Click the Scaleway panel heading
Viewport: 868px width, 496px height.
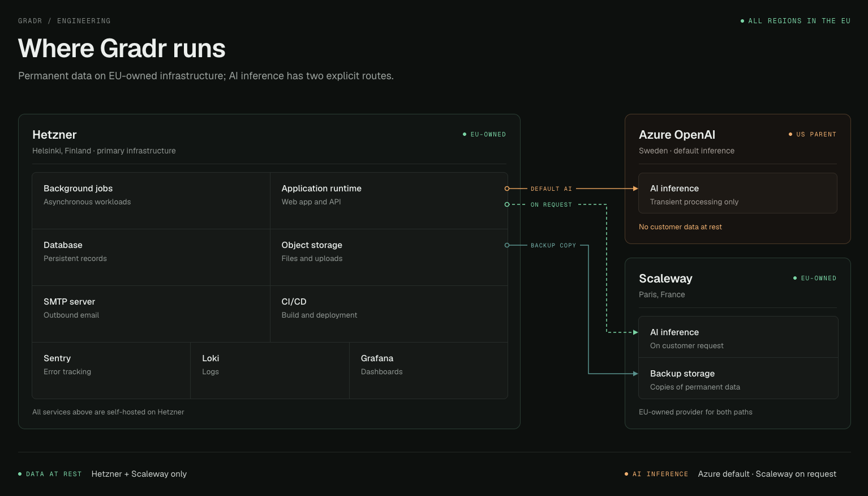pyautogui.click(x=665, y=279)
